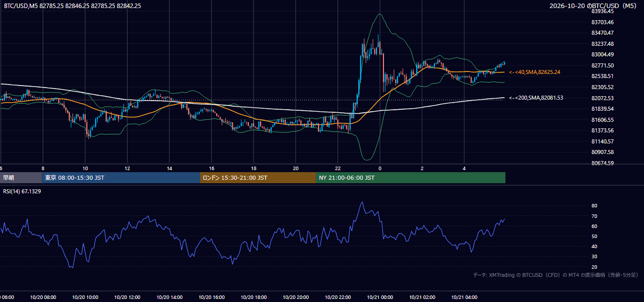The width and height of the screenshot is (644, 302).
Task: Click the 2026-10-20 のBTC/USD（M5） chart title
Action: click(x=593, y=6)
